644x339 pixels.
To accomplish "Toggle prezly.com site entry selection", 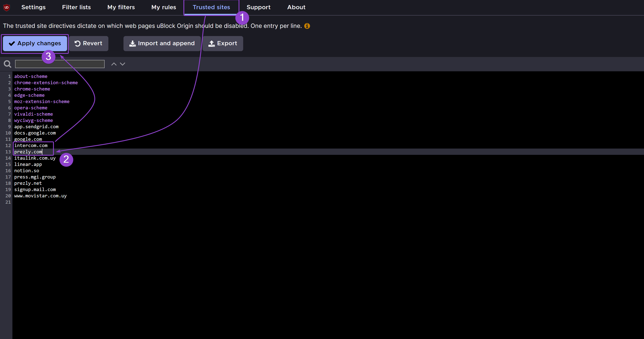I will click(28, 152).
